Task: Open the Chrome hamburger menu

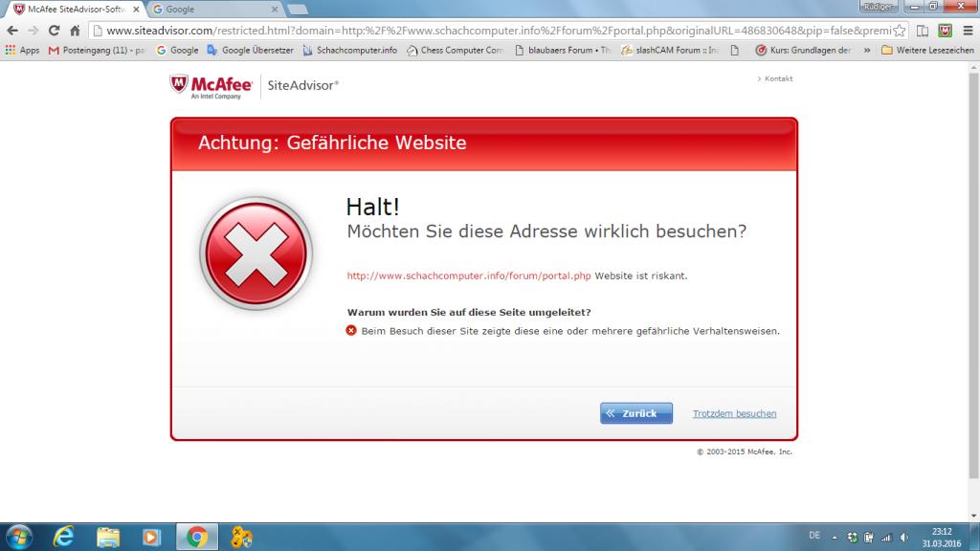Action: (x=966, y=31)
